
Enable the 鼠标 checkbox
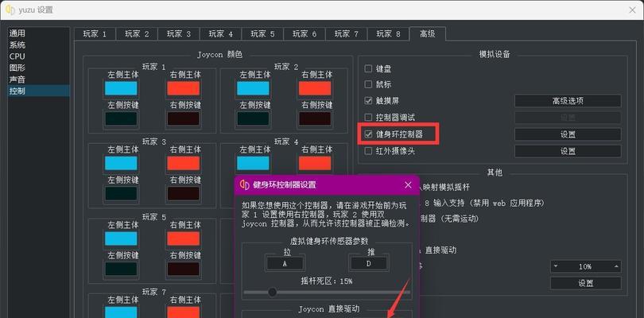tap(368, 84)
